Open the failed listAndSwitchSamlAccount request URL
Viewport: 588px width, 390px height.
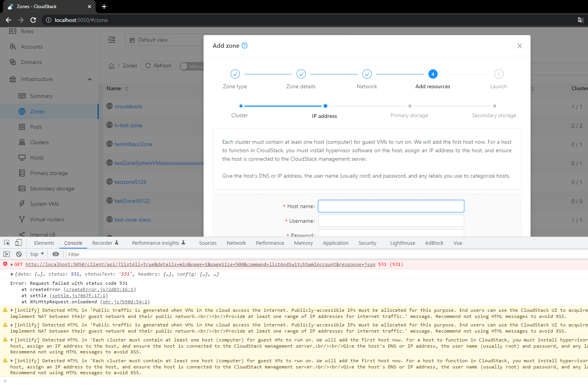(200, 264)
